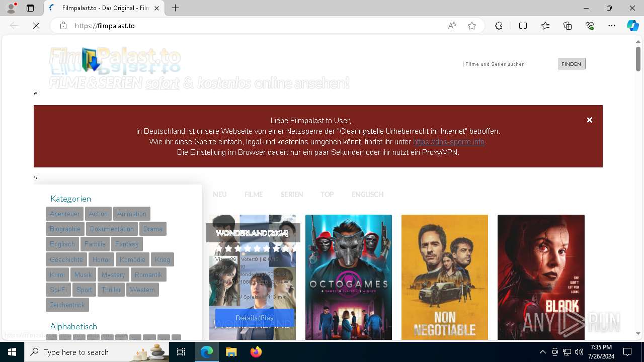Open the Non Negotiable movie poster
The image size is (644, 362).
(x=445, y=277)
